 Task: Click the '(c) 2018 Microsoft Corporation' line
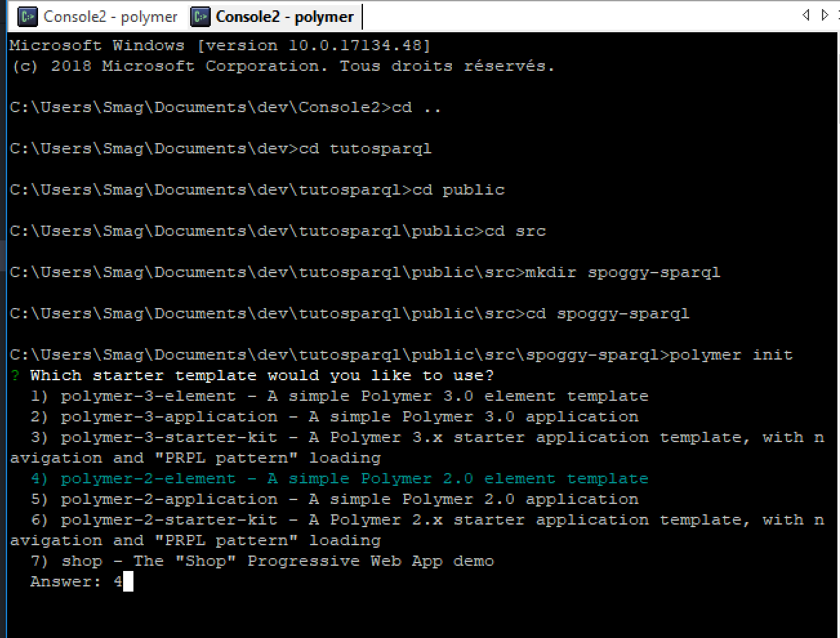[282, 66]
